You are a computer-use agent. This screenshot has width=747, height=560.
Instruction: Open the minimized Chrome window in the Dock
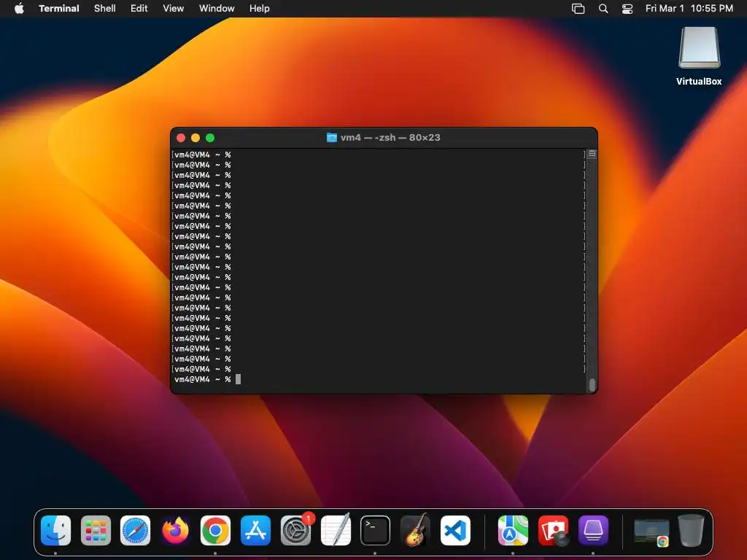pyautogui.click(x=651, y=532)
